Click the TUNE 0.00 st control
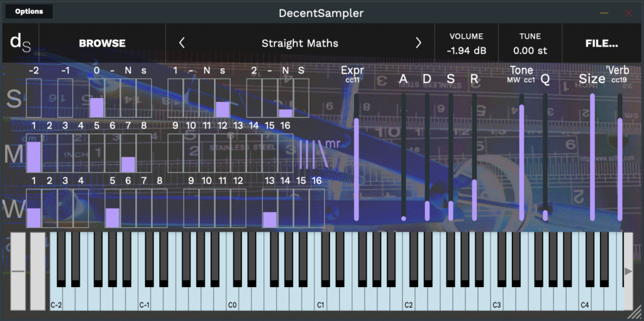 click(x=530, y=43)
